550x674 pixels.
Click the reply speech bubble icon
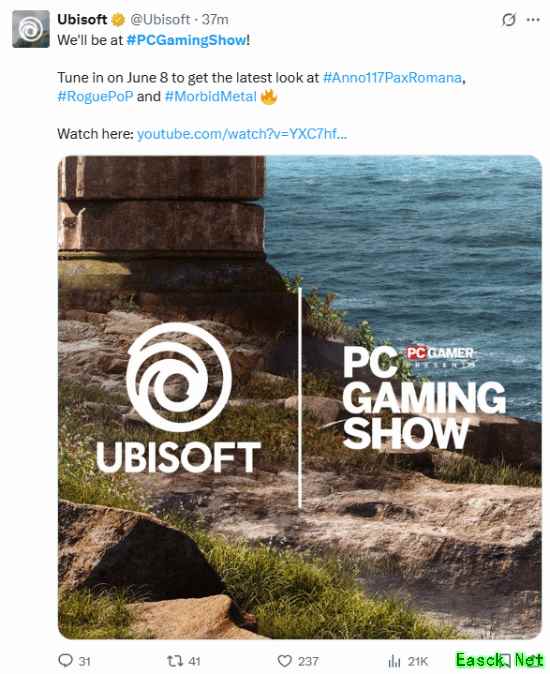pos(65,660)
